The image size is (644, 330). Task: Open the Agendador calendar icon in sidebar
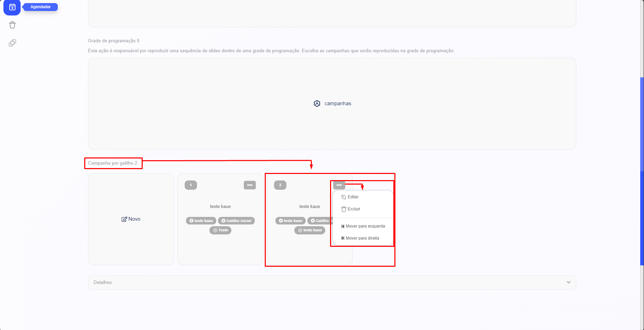(12, 7)
